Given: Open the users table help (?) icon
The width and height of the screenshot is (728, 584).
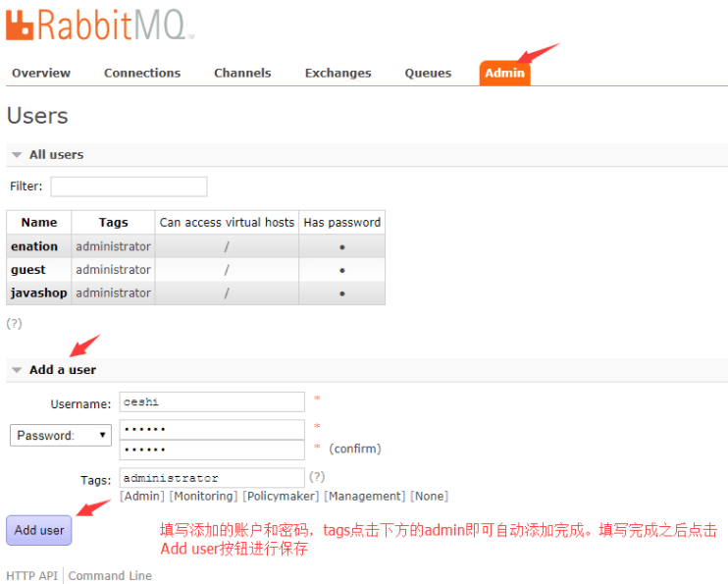Looking at the screenshot, I should [14, 323].
